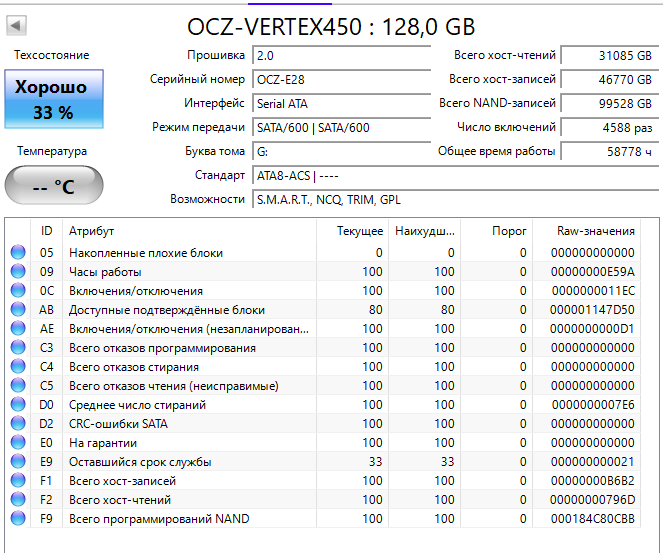The width and height of the screenshot is (663, 553).
Task: Select Среднее число стираний row
Action: [x=323, y=405]
